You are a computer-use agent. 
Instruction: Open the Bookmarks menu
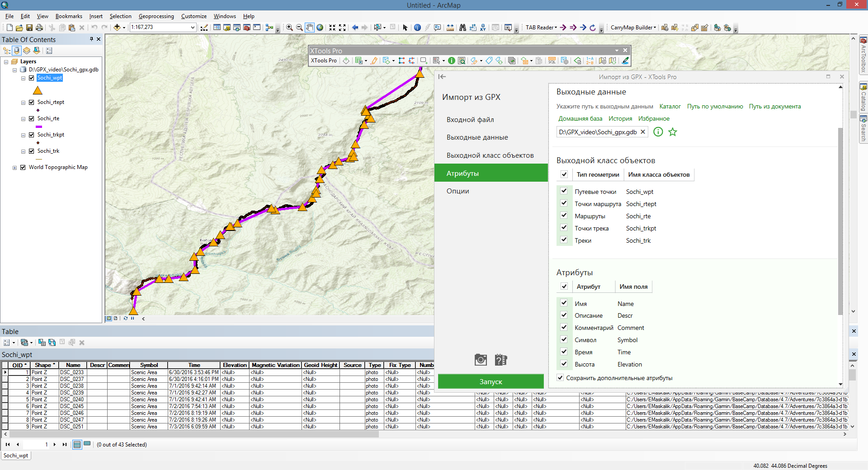pyautogui.click(x=69, y=16)
